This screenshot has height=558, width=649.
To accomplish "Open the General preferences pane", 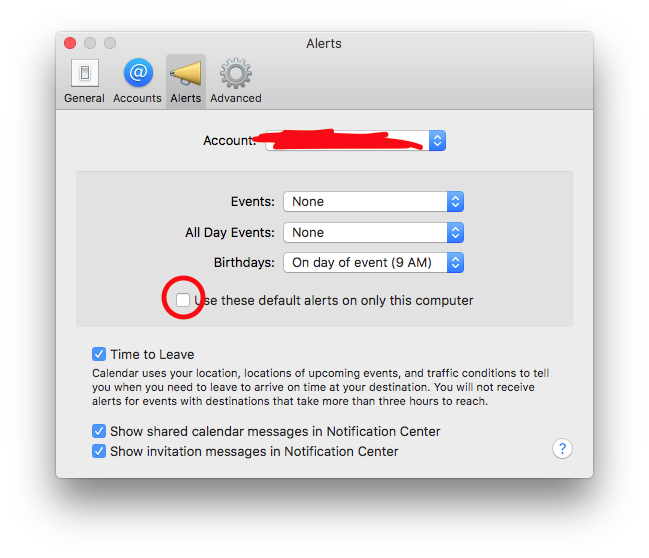I will pos(84,82).
